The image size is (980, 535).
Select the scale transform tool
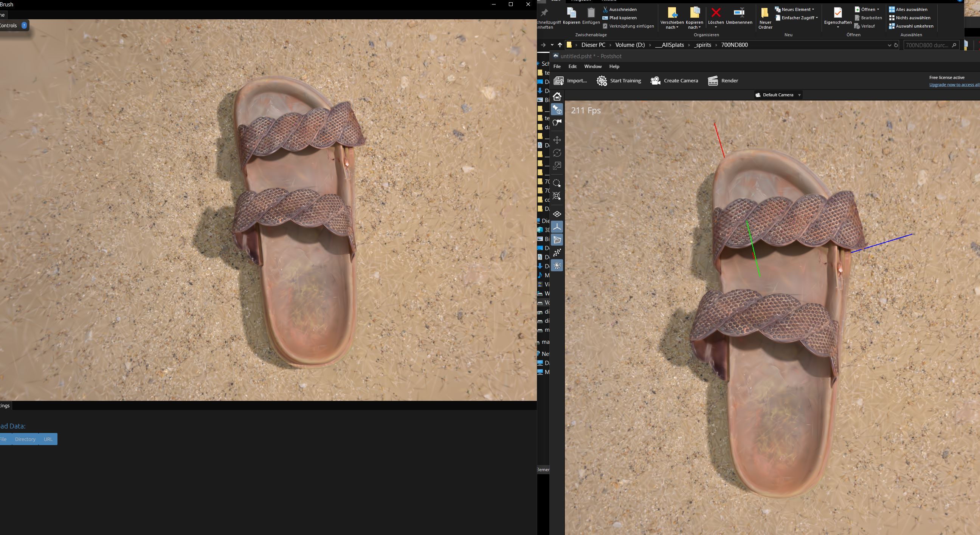tap(557, 166)
